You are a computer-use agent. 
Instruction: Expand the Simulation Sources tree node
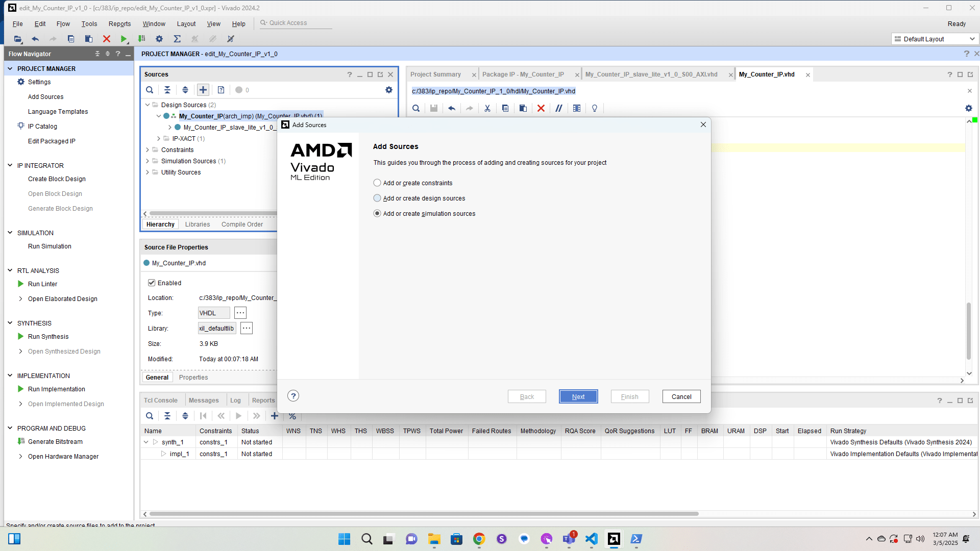pos(148,161)
